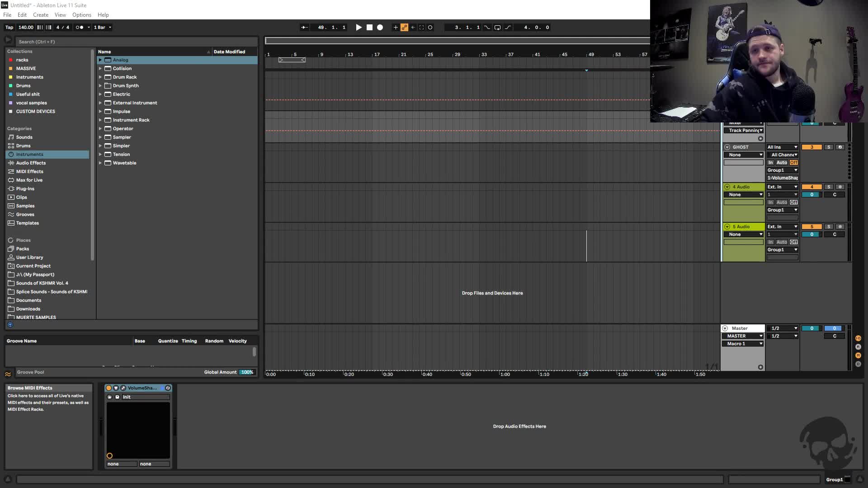Open the quantization menu showing 1 Bar
Screen dimensions: 868x488
[x=102, y=27]
